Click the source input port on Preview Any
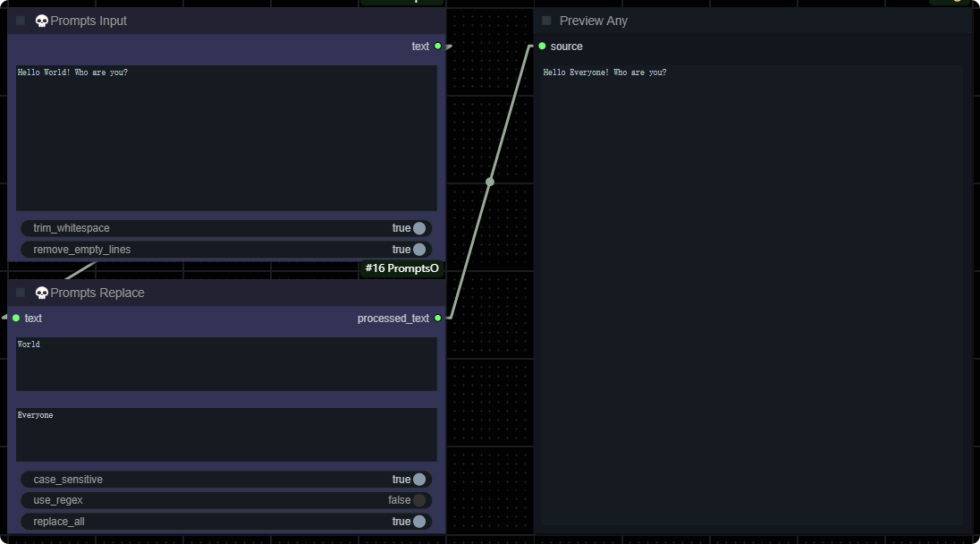This screenshot has height=544, width=980. (x=542, y=46)
